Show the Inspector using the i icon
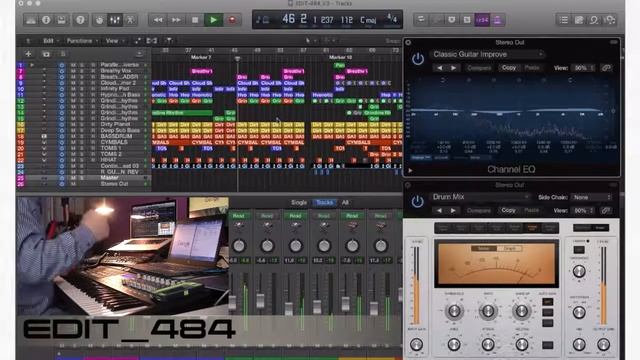The height and width of the screenshot is (360, 640). pos(46,20)
